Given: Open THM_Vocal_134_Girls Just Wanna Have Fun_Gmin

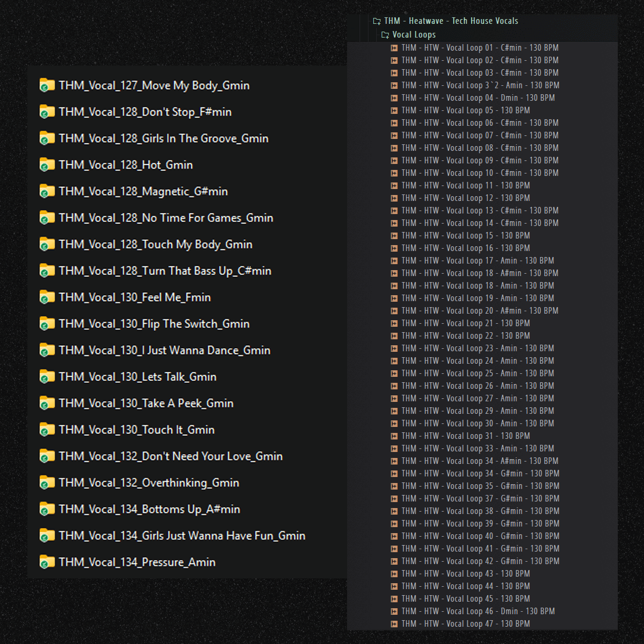Looking at the screenshot, I should [x=182, y=535].
